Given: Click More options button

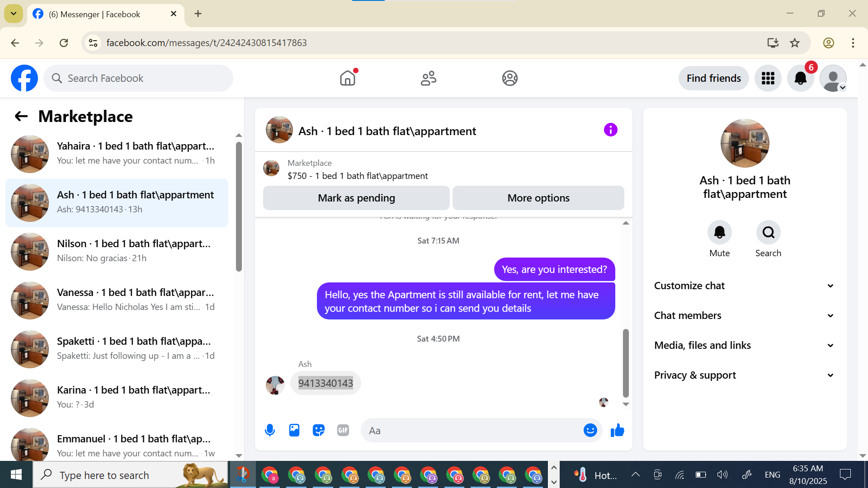Looking at the screenshot, I should (x=538, y=198).
